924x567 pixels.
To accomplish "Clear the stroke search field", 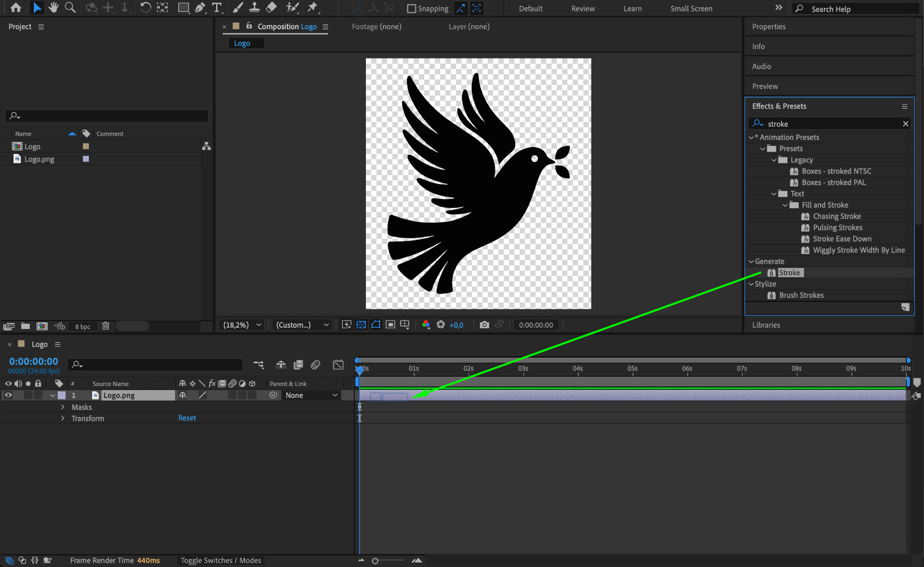I will coord(905,124).
